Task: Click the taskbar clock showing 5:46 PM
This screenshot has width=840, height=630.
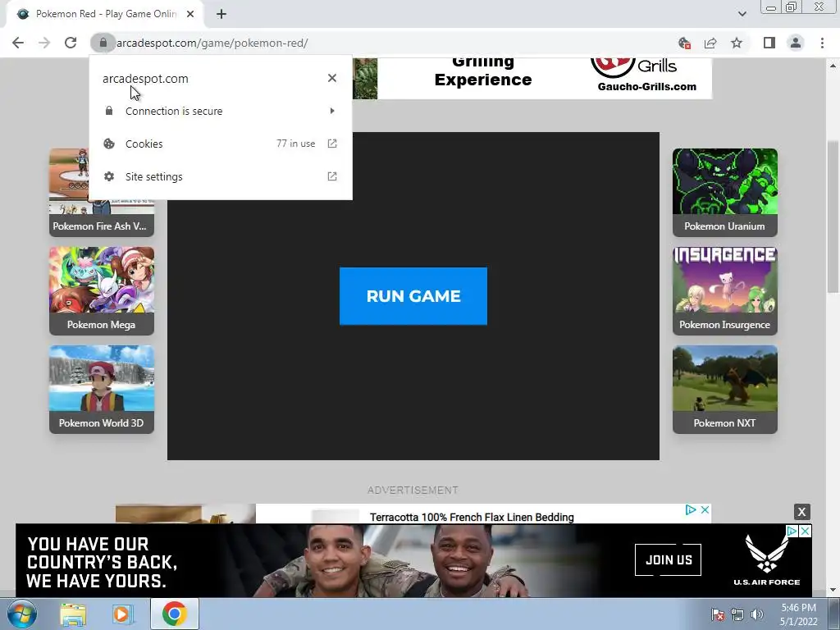Action: [x=798, y=614]
